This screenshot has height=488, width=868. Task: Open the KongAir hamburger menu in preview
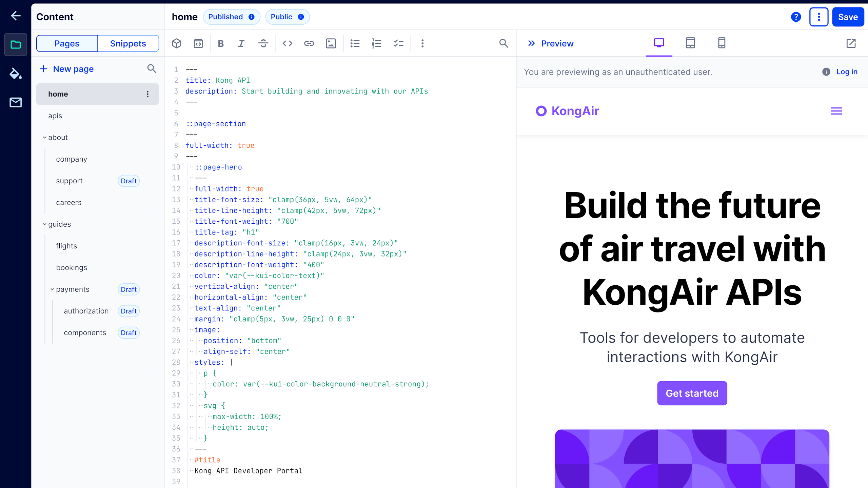point(836,111)
